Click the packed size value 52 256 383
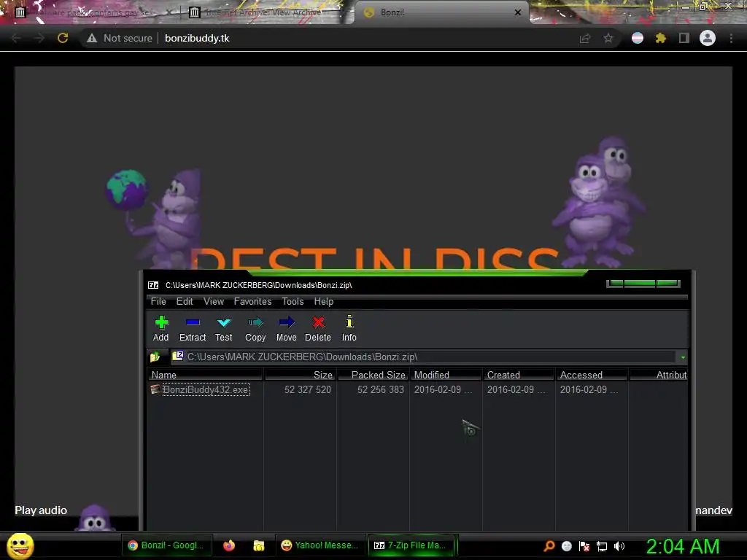Screen dimensions: 747x560 [381, 389]
